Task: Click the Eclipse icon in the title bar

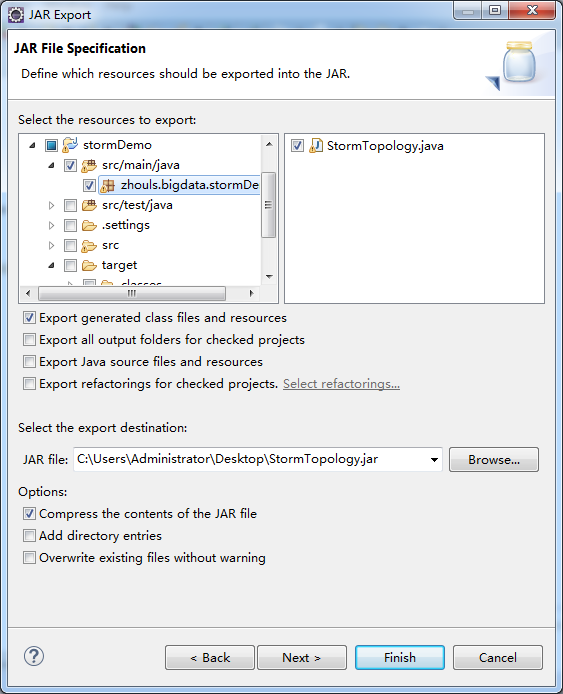Action: (16, 15)
